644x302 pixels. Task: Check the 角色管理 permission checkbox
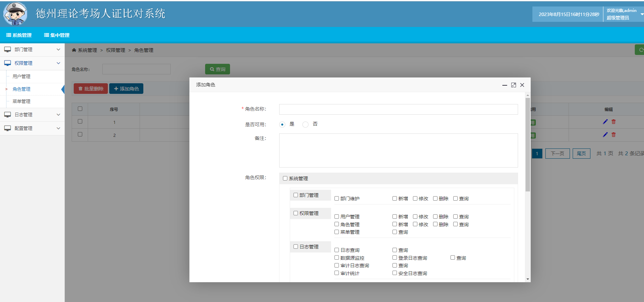coord(337,224)
